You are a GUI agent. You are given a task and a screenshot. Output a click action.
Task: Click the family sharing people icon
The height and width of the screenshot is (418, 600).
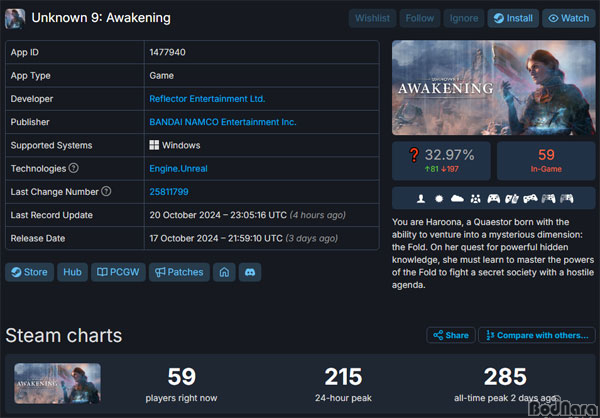click(476, 199)
